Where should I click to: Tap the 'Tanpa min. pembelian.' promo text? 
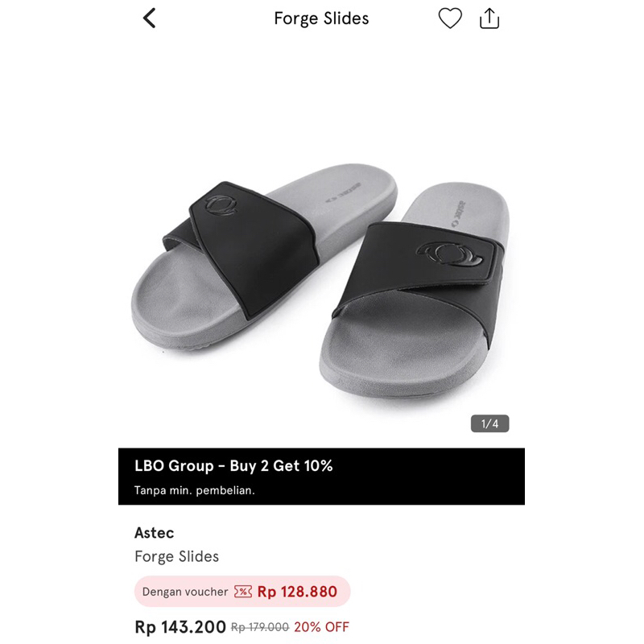pos(194,490)
